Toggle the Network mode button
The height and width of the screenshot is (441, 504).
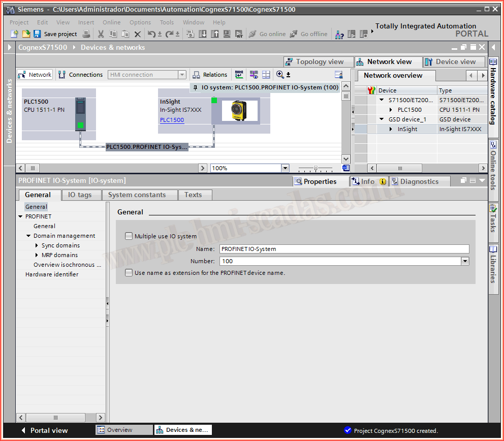tap(35, 75)
